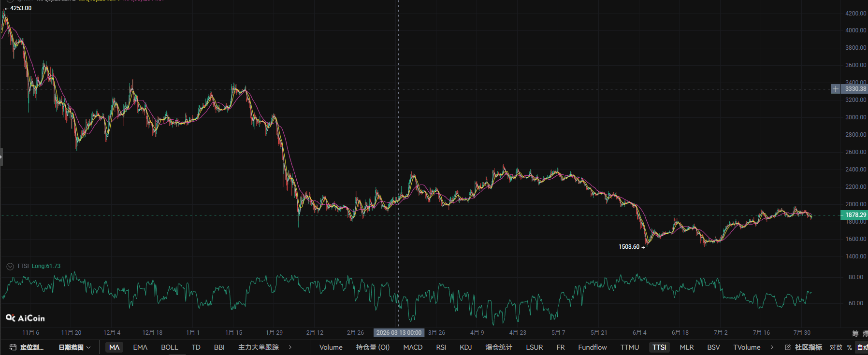
Task: Click the 4月 9 date on time axis
Action: [x=477, y=333]
